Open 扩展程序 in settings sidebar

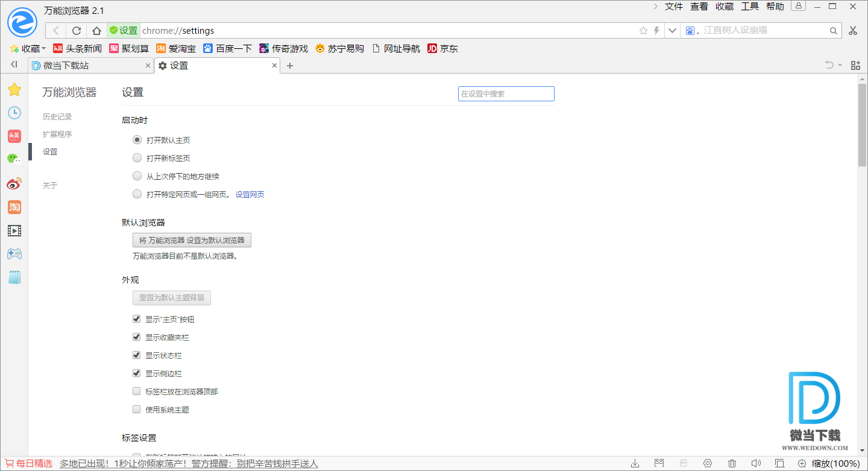point(57,134)
